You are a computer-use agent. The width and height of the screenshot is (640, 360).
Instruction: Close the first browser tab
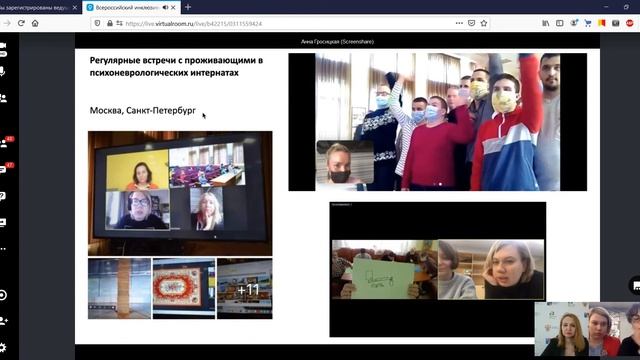tap(75, 7)
